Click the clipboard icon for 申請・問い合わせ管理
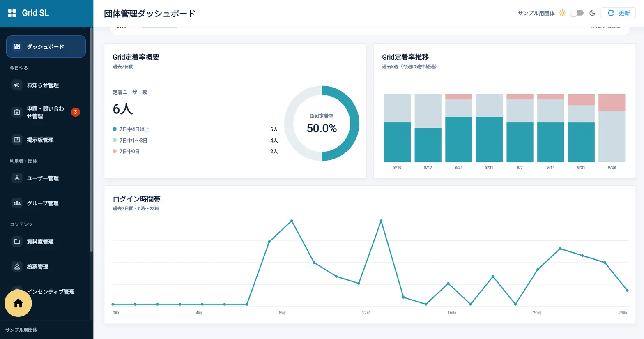Screen dimensions: 644x339 tap(17, 112)
